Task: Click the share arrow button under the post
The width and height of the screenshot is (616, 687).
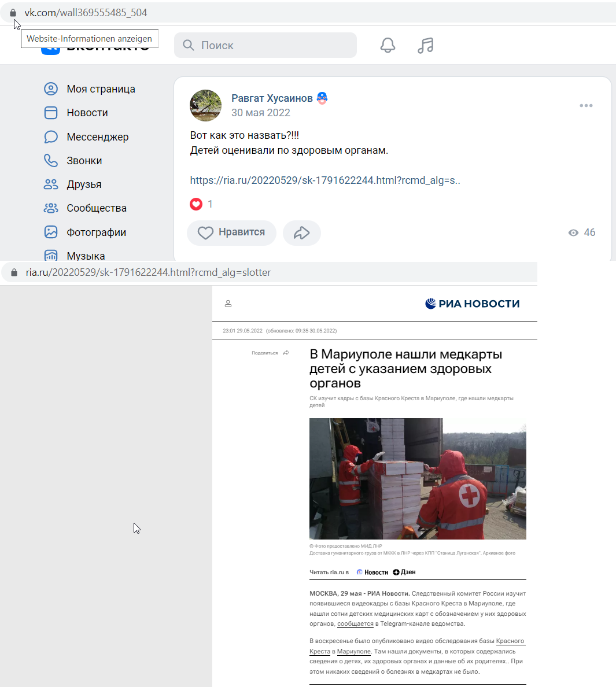Action: (302, 232)
